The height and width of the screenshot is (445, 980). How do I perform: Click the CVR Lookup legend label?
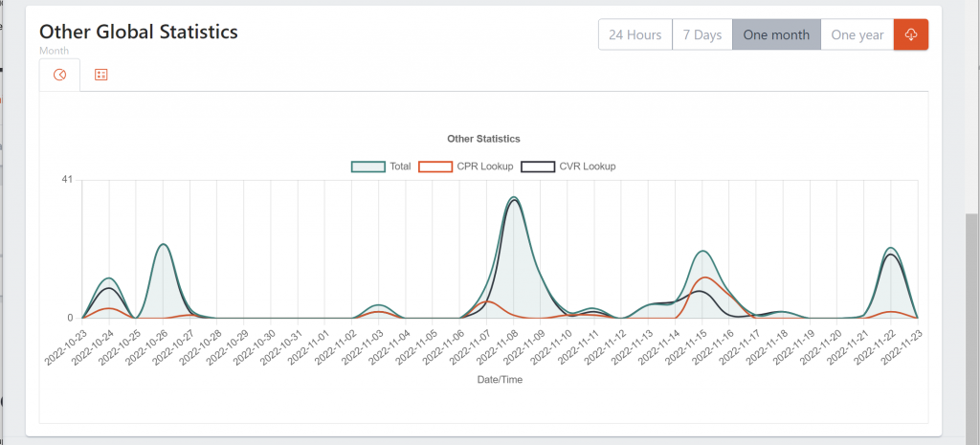point(587,167)
